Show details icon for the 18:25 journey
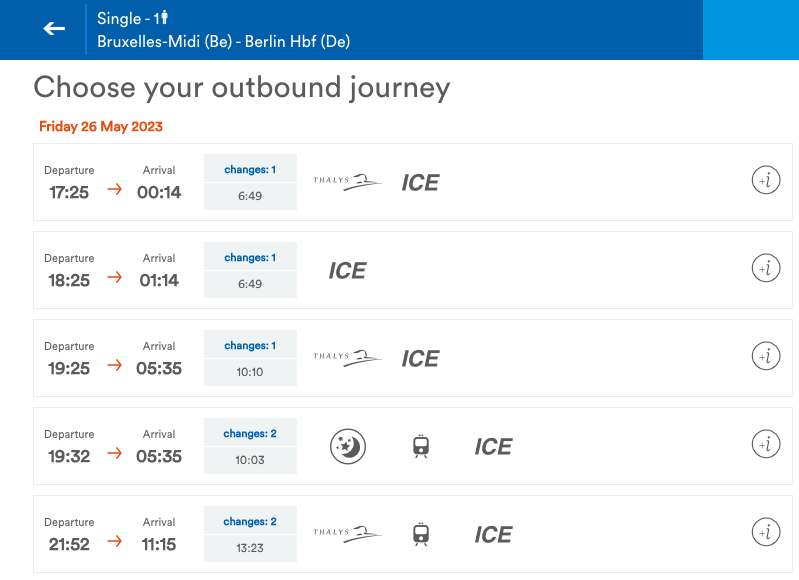 (x=765, y=269)
